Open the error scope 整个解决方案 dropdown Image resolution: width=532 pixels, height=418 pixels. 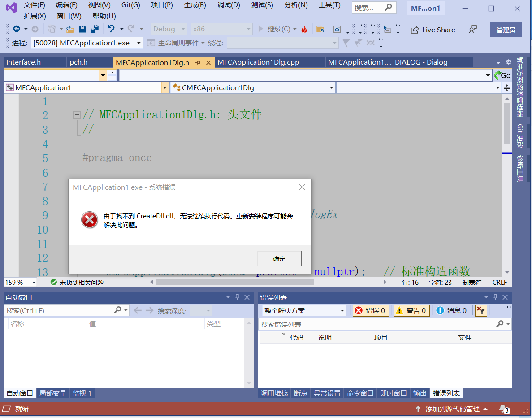[x=342, y=310]
